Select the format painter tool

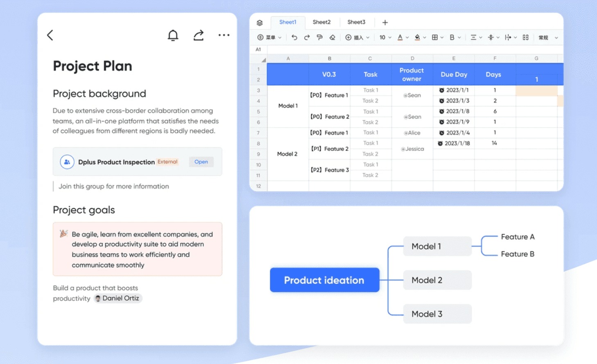[319, 37]
